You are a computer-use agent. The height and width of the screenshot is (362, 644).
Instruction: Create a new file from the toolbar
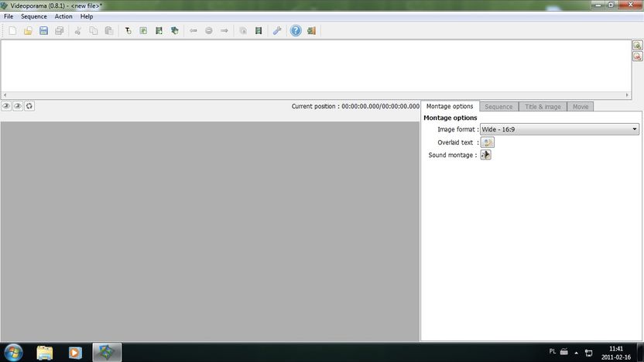pyautogui.click(x=12, y=31)
